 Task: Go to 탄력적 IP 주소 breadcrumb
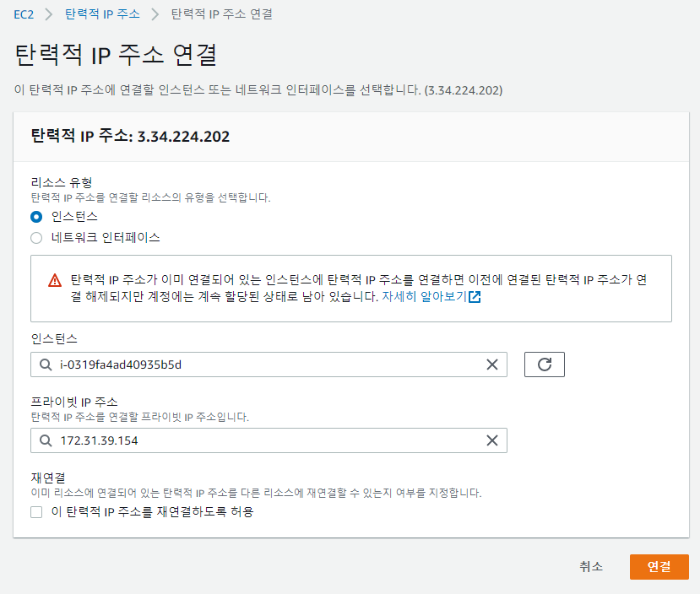[x=102, y=14]
